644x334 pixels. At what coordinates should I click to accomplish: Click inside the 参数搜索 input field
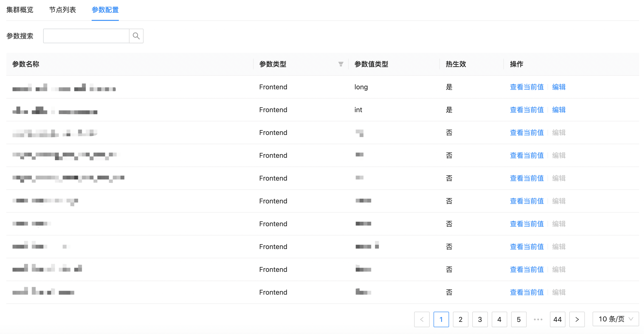click(x=86, y=36)
